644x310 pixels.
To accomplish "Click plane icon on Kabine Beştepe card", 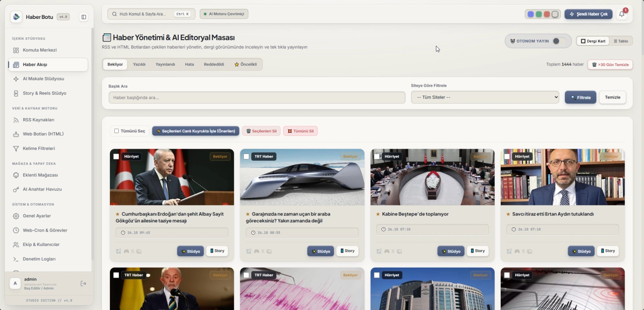I will point(379,251).
